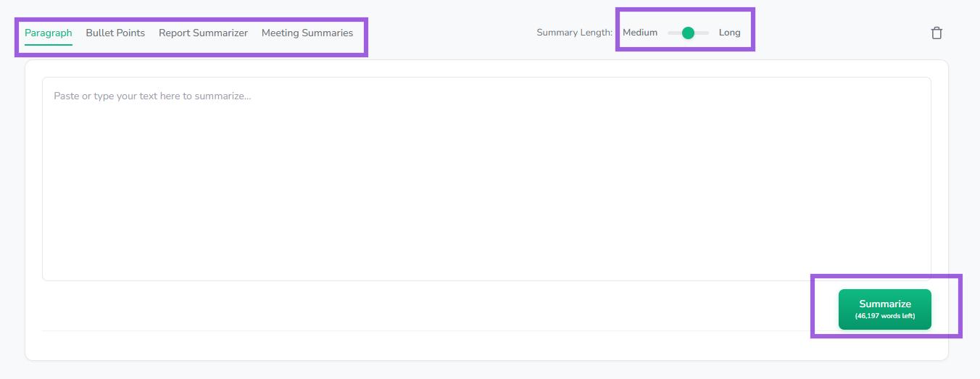Click the "Paste or type your text" placeholder
The image size is (980, 379).
152,96
